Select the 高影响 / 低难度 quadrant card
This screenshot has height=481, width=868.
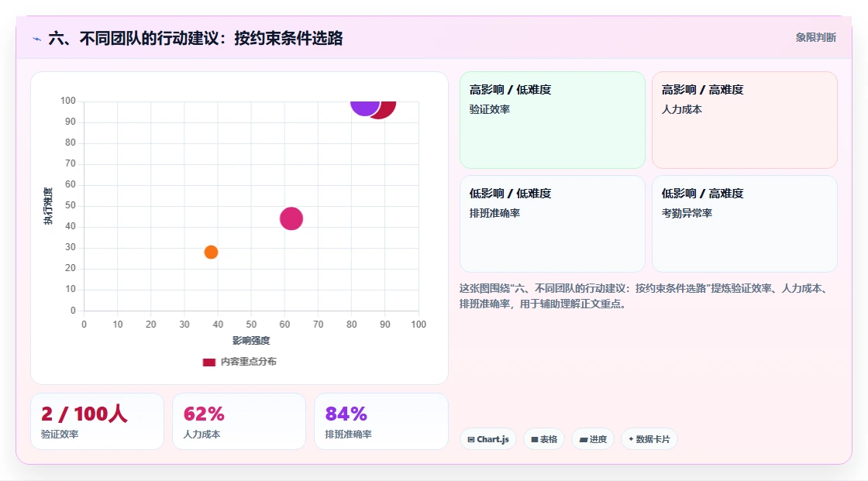pos(553,119)
